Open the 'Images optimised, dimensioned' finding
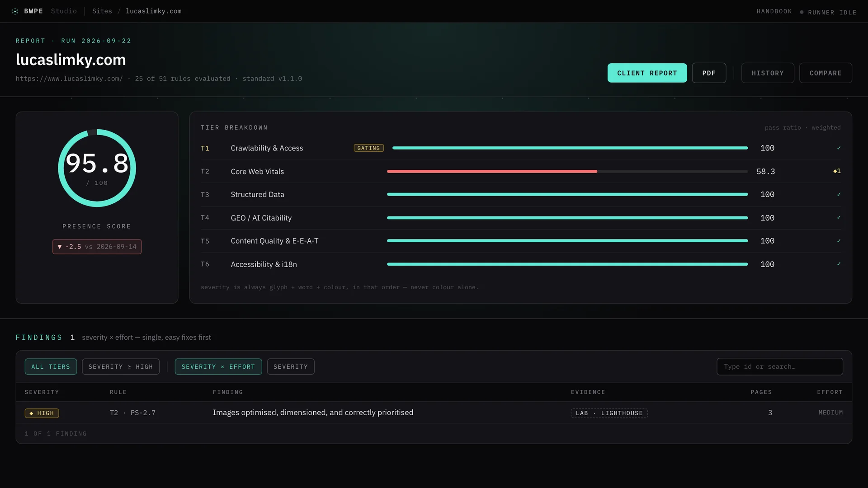Screen dimensions: 868x488 pyautogui.click(x=313, y=413)
